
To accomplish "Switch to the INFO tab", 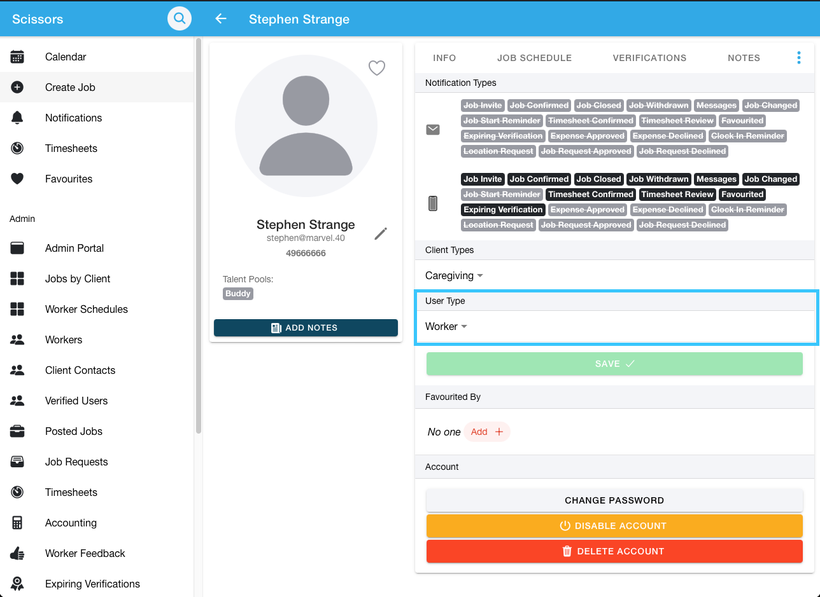I will click(x=445, y=58).
